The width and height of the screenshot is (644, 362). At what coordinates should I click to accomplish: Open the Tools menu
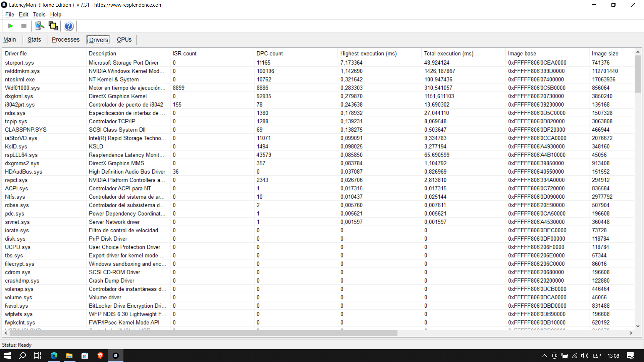pyautogui.click(x=39, y=14)
